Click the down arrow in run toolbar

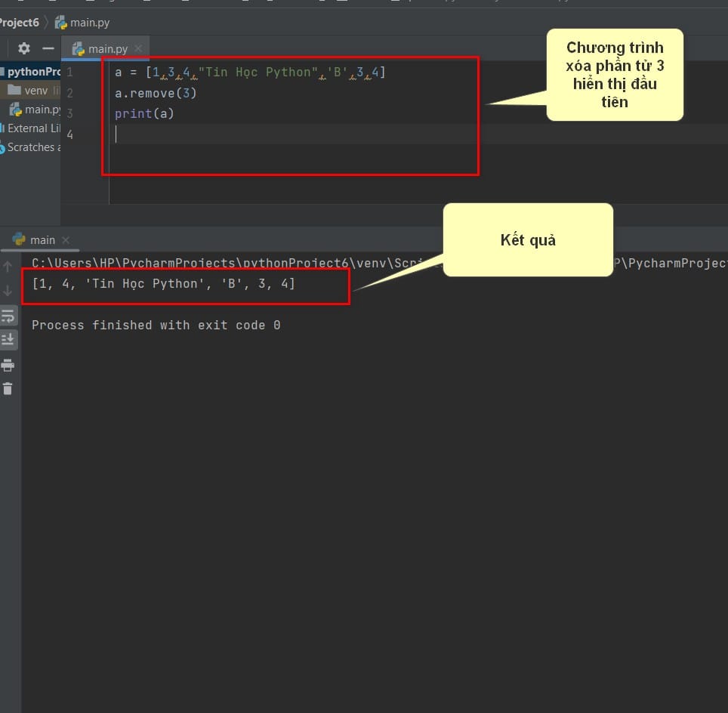point(8,291)
